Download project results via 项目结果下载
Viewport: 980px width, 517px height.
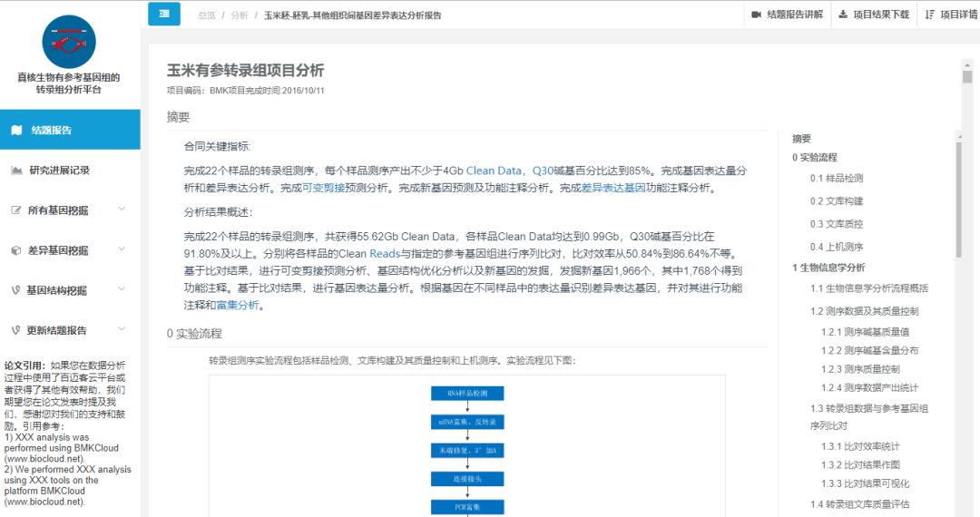874,15
